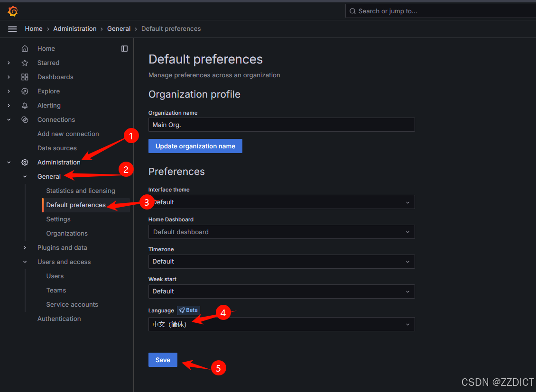Open Users page in sidebar
This screenshot has width=536, height=392.
coord(55,276)
